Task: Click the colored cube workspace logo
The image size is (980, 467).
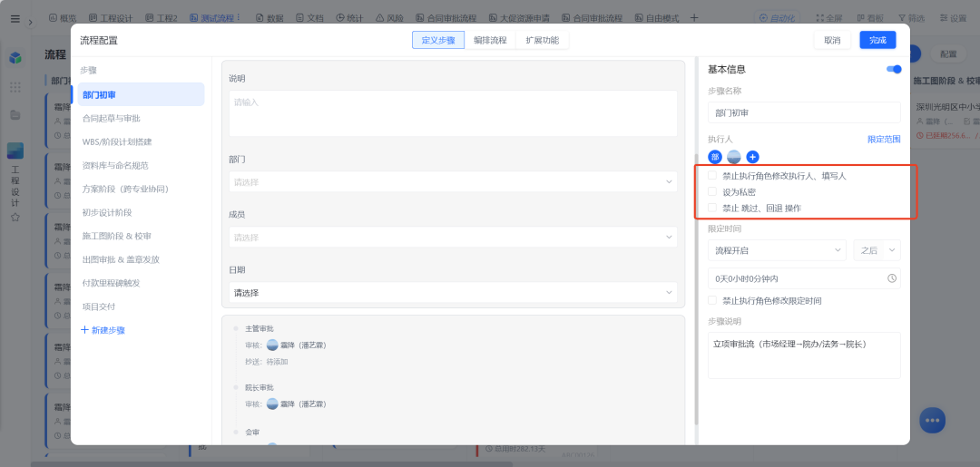Action: [x=15, y=58]
